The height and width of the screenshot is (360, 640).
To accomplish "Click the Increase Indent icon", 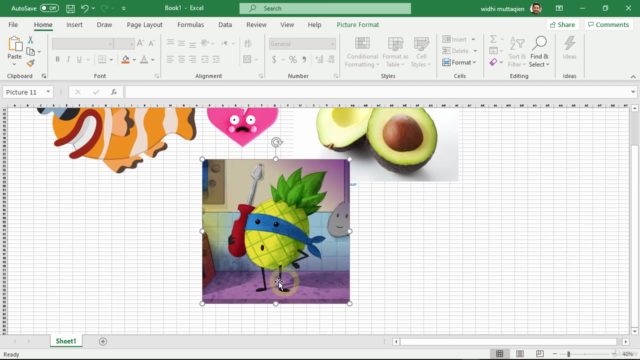I will [216, 60].
